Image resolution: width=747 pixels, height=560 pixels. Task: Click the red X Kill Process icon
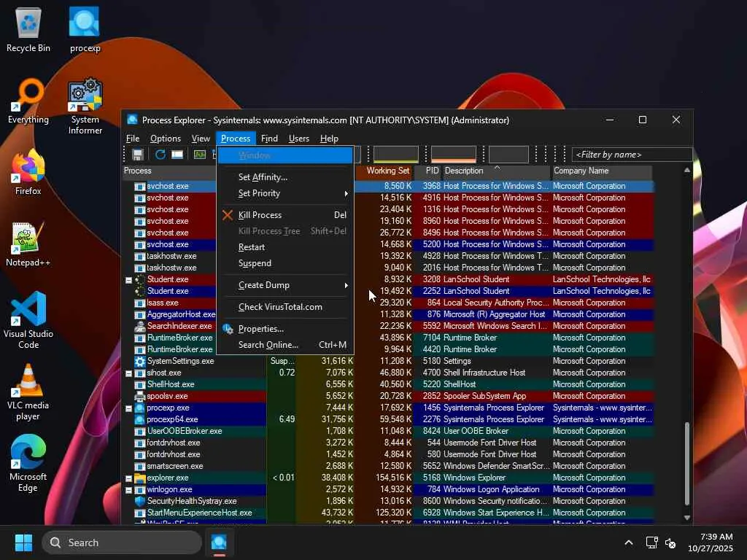click(x=228, y=215)
